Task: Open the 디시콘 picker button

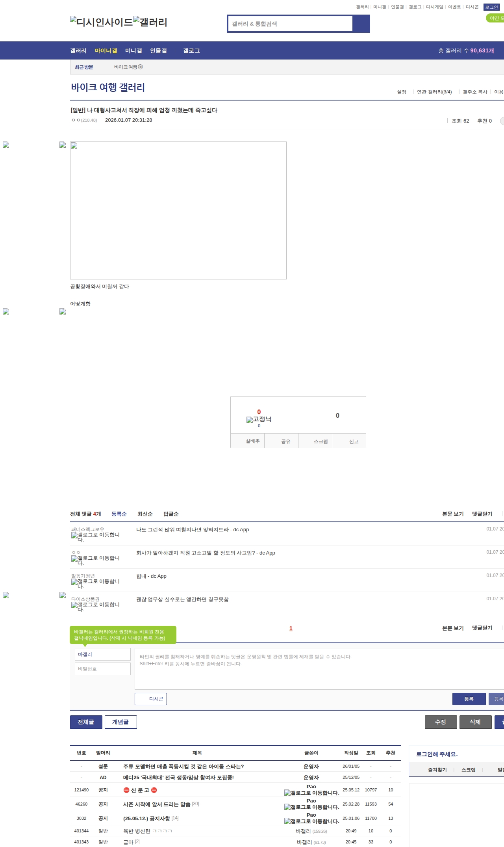Action: point(151,699)
